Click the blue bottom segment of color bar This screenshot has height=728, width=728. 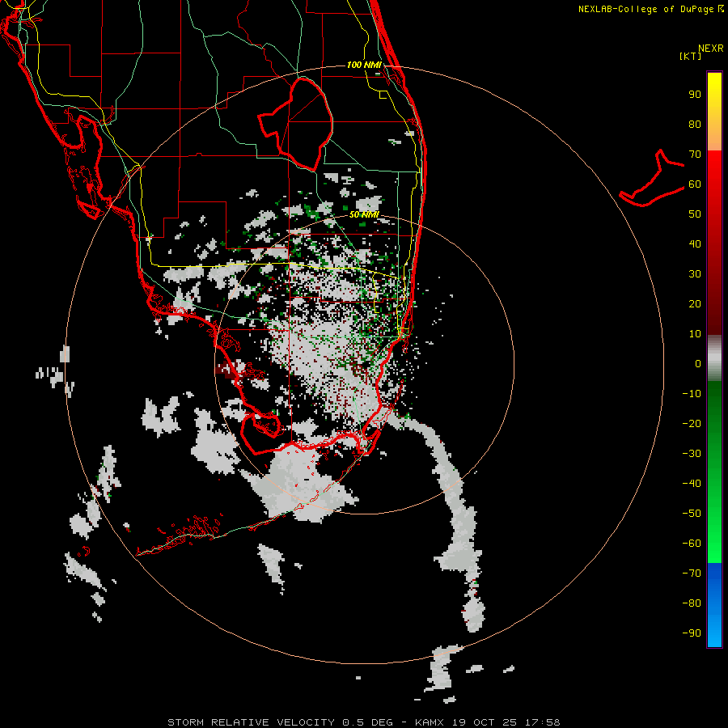714,605
